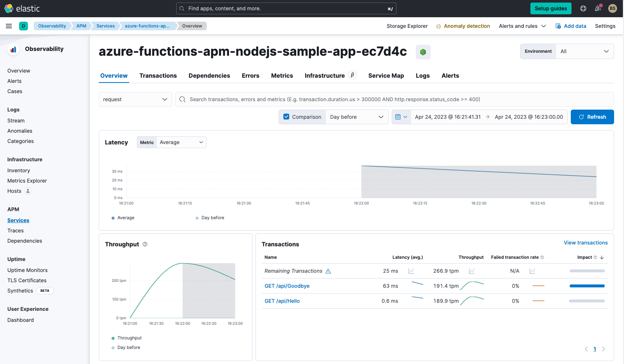Open the Latency Metric Average dropdown
Screen dimensions: 624x364
(x=181, y=142)
